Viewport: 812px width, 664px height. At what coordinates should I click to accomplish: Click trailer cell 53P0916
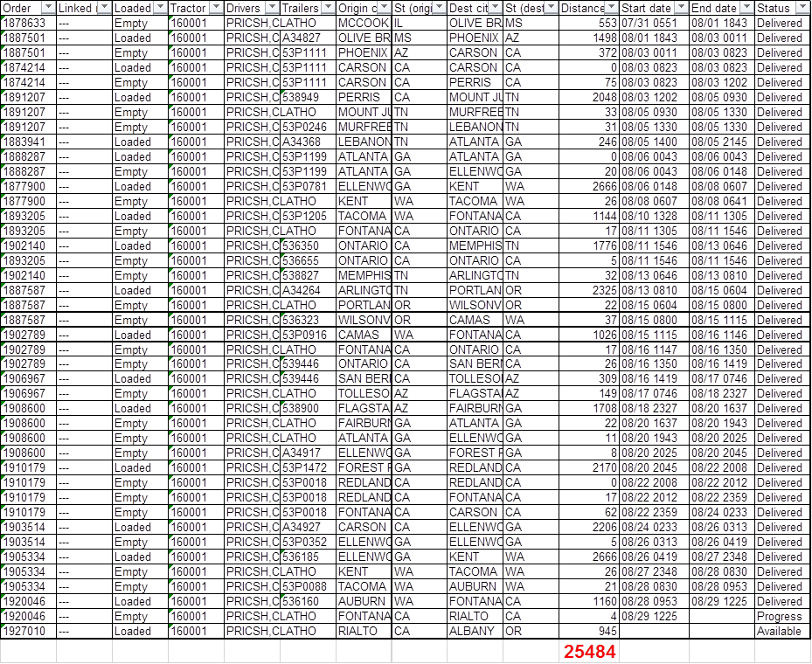click(x=308, y=335)
